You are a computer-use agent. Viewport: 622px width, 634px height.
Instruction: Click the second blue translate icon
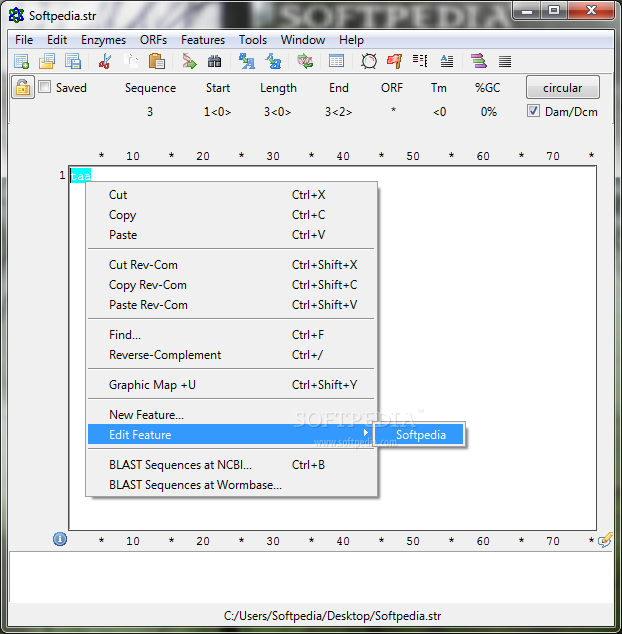pos(273,61)
